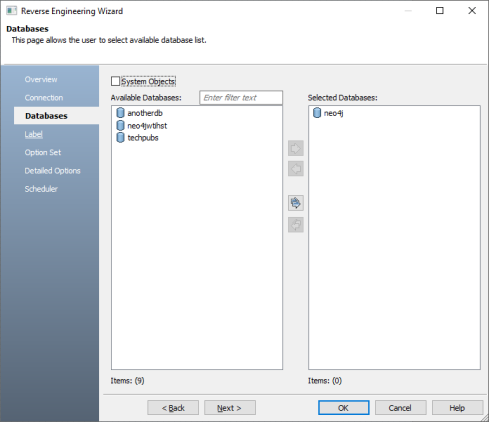This screenshot has width=489, height=422.
Task: Click the Enter filter text field
Action: click(x=241, y=98)
